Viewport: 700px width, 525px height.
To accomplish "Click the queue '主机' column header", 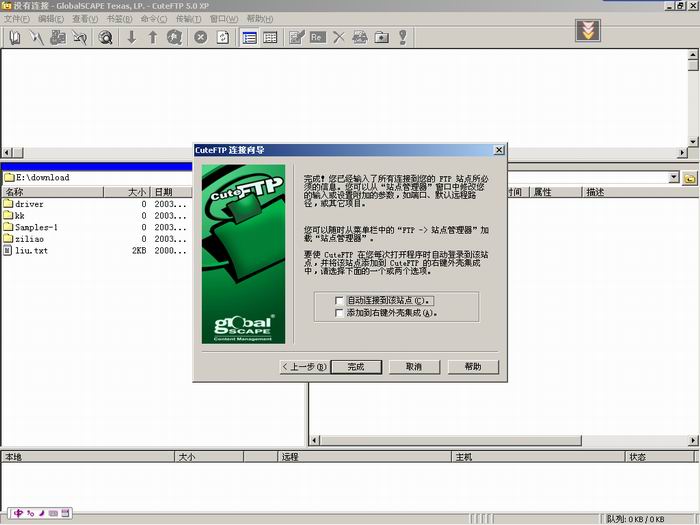I will [538, 457].
